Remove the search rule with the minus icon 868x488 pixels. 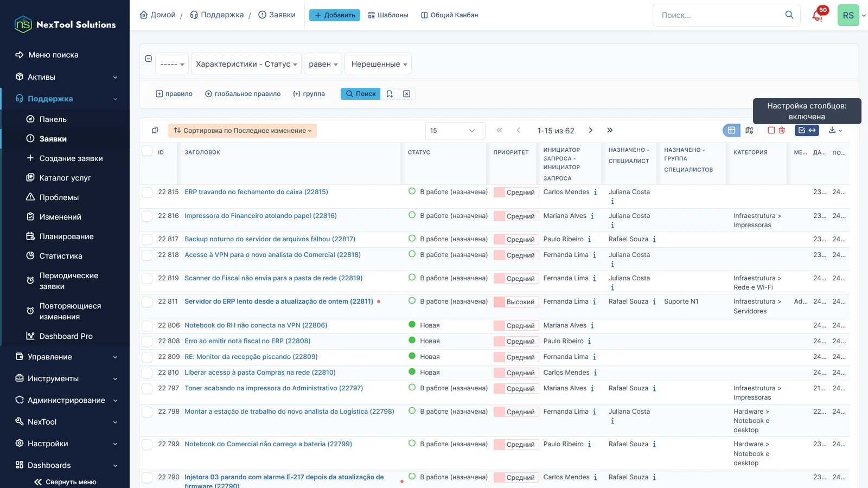148,59
